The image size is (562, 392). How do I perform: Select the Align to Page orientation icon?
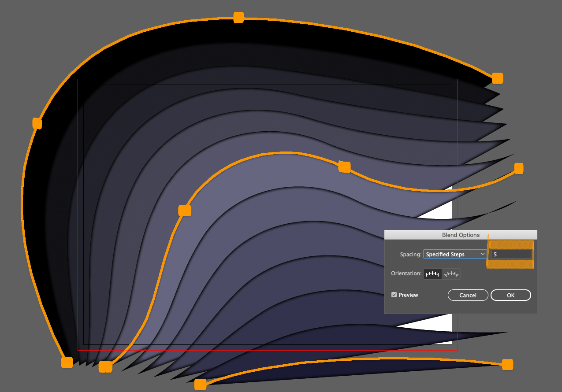432,274
